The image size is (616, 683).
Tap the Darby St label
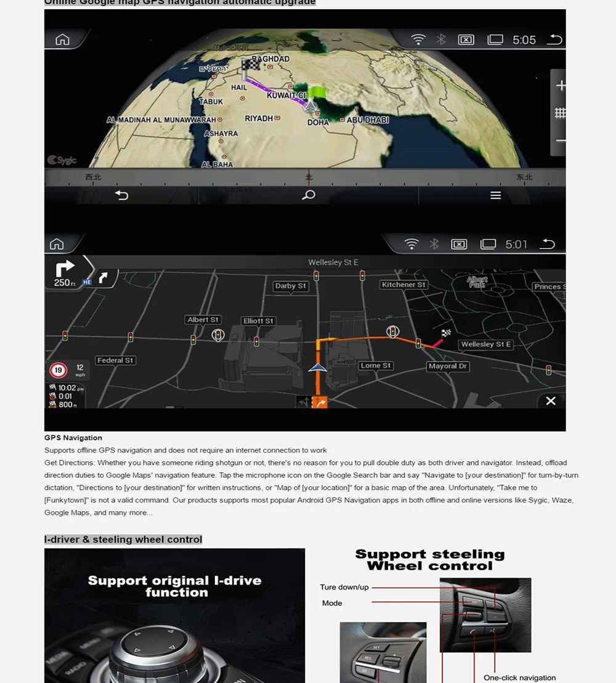291,286
